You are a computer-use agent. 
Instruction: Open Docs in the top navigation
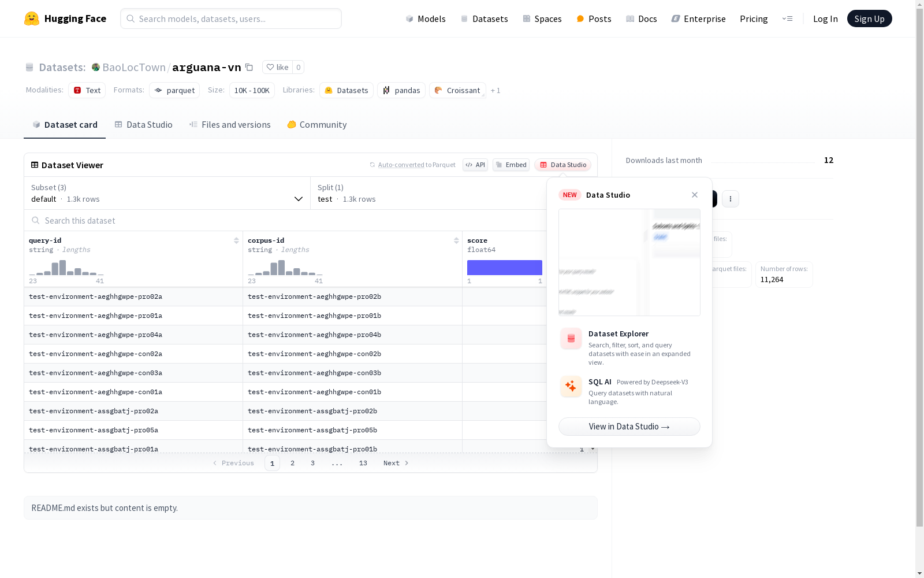[x=642, y=18]
